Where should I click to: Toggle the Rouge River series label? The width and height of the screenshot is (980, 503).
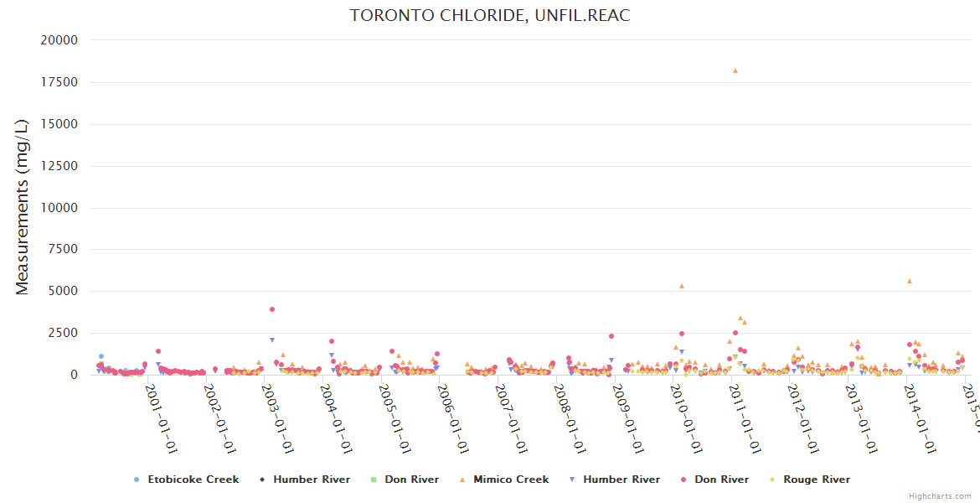[x=817, y=480]
